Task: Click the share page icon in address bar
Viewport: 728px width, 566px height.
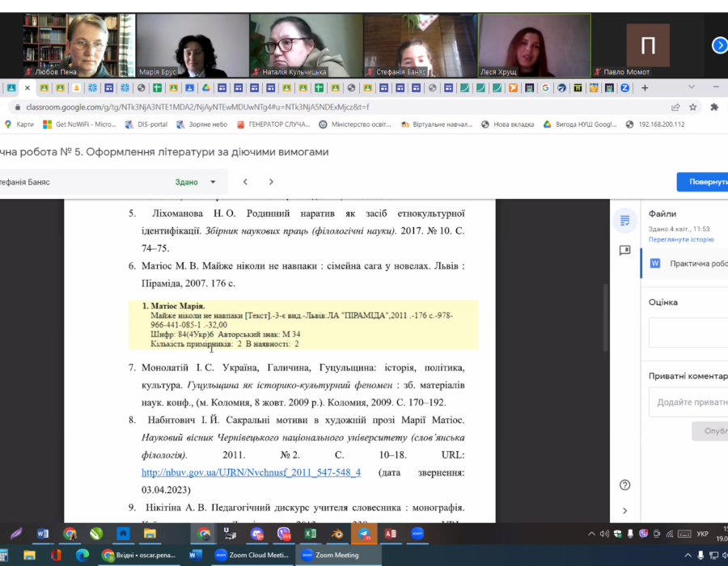Action: pyautogui.click(x=675, y=107)
